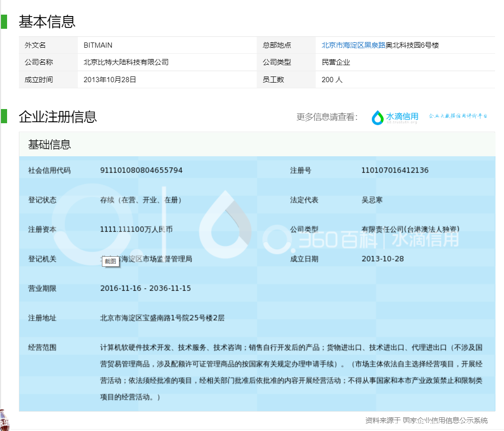Click the 企业大数据信用评价平台 slogan text

click(458, 116)
